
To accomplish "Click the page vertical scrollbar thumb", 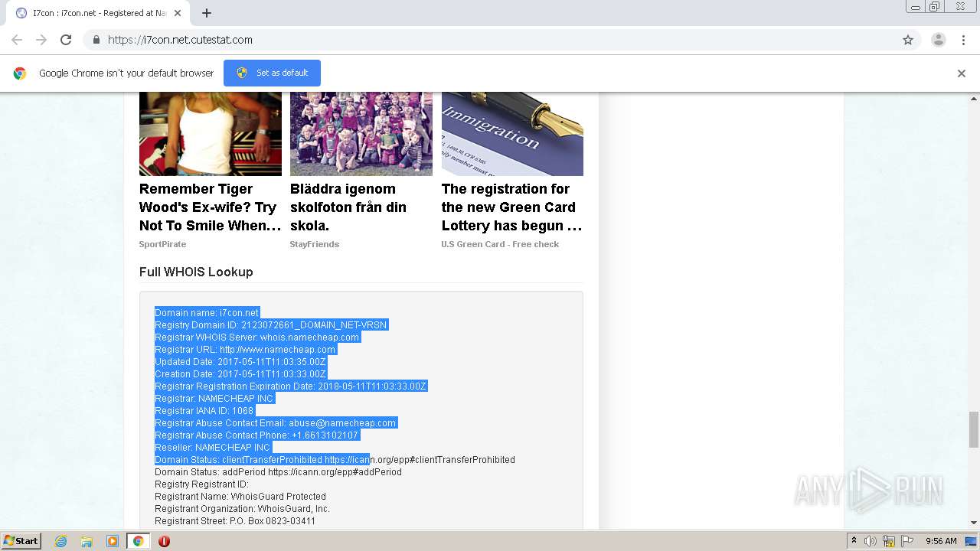I will coord(974,429).
